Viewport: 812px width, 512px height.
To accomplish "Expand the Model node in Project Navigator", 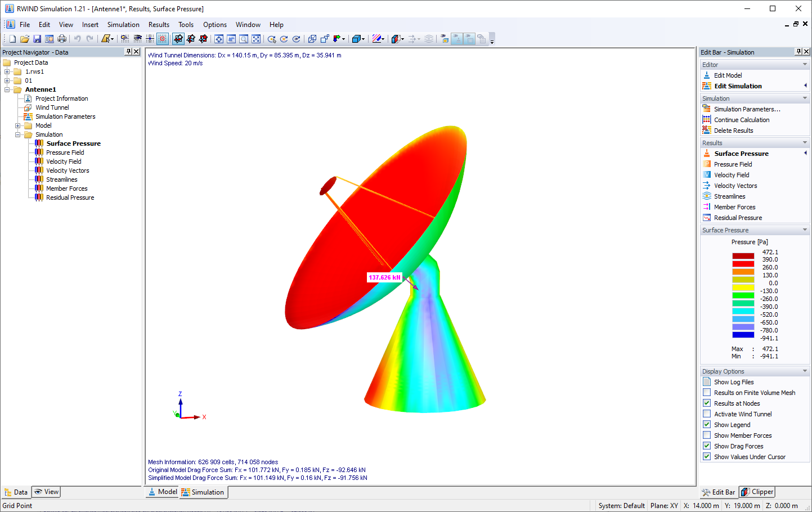I will (x=17, y=125).
